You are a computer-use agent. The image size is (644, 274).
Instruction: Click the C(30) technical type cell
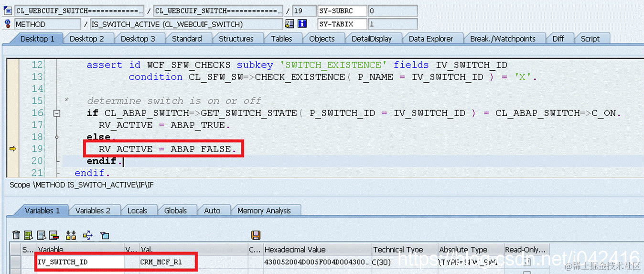(405, 262)
